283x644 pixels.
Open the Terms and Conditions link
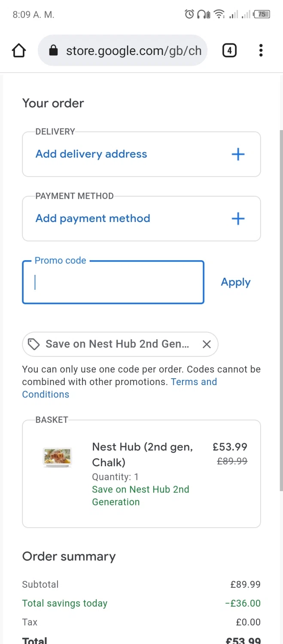[194, 382]
